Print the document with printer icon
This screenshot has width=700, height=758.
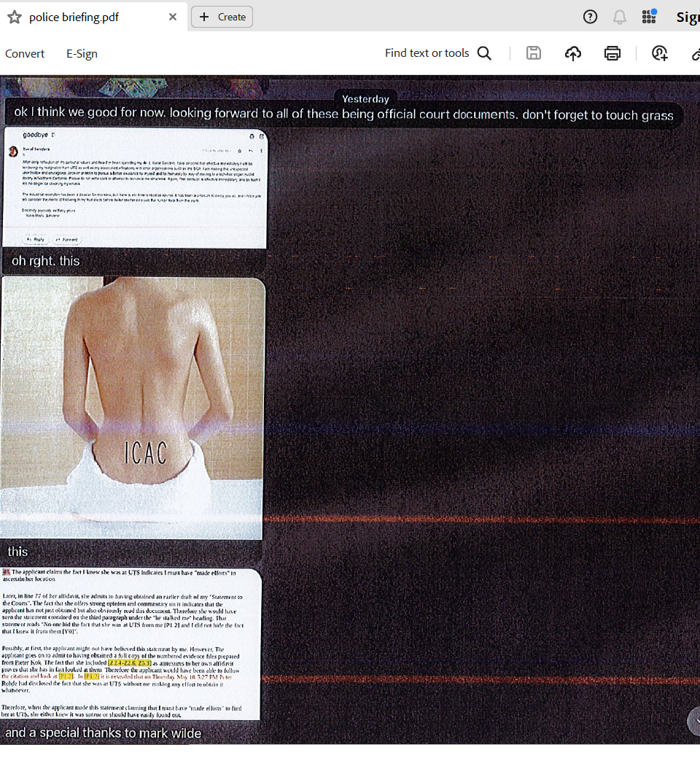[x=612, y=53]
